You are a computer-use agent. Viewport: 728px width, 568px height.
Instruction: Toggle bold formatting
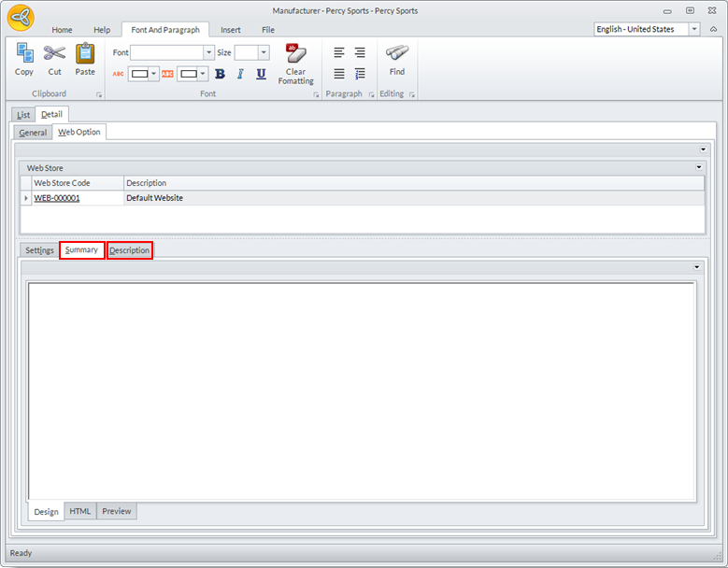[221, 74]
